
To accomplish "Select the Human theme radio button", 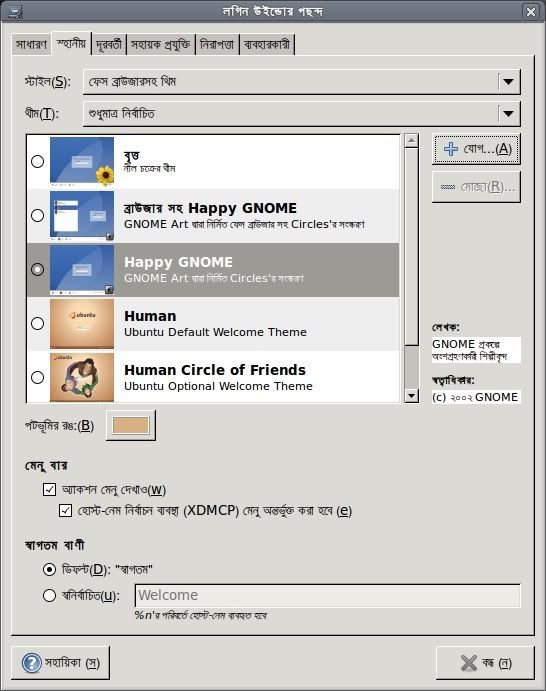I will coord(37,323).
